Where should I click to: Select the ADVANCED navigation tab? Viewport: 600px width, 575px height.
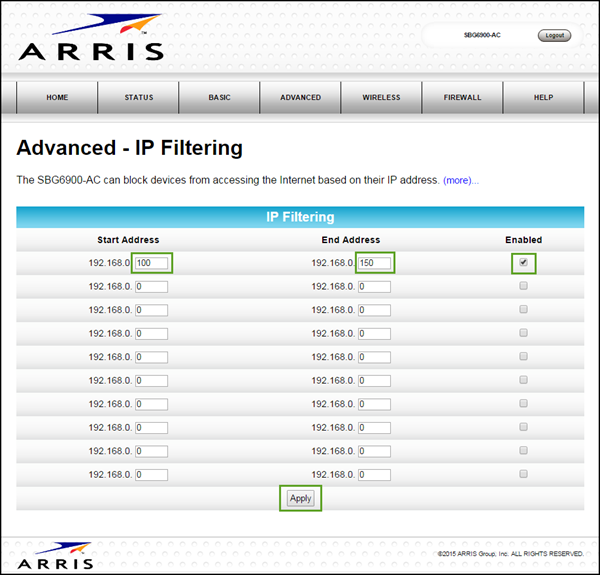click(x=300, y=98)
